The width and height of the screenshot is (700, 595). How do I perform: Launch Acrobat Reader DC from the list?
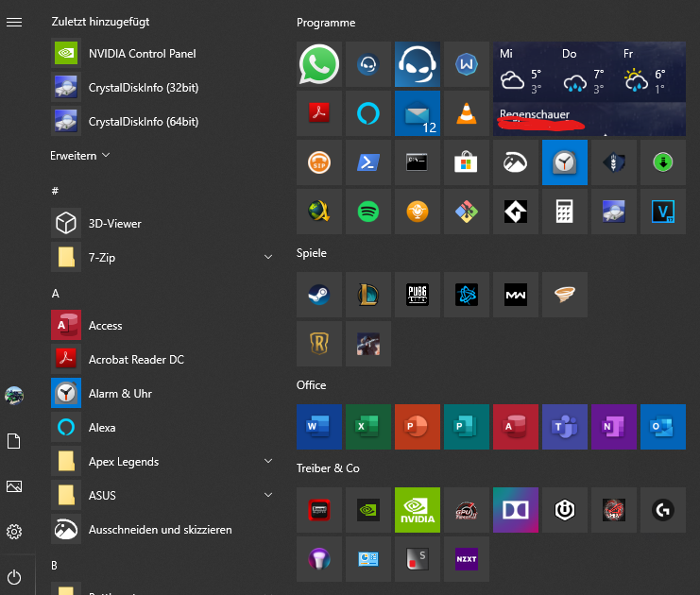[x=162, y=359]
